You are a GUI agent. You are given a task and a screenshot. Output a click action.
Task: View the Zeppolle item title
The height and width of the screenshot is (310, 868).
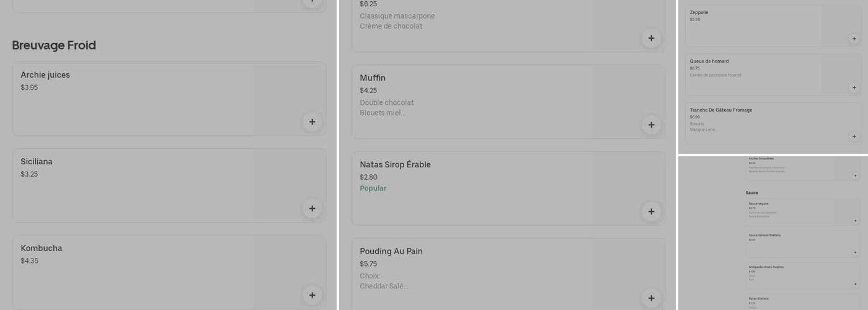click(x=699, y=12)
